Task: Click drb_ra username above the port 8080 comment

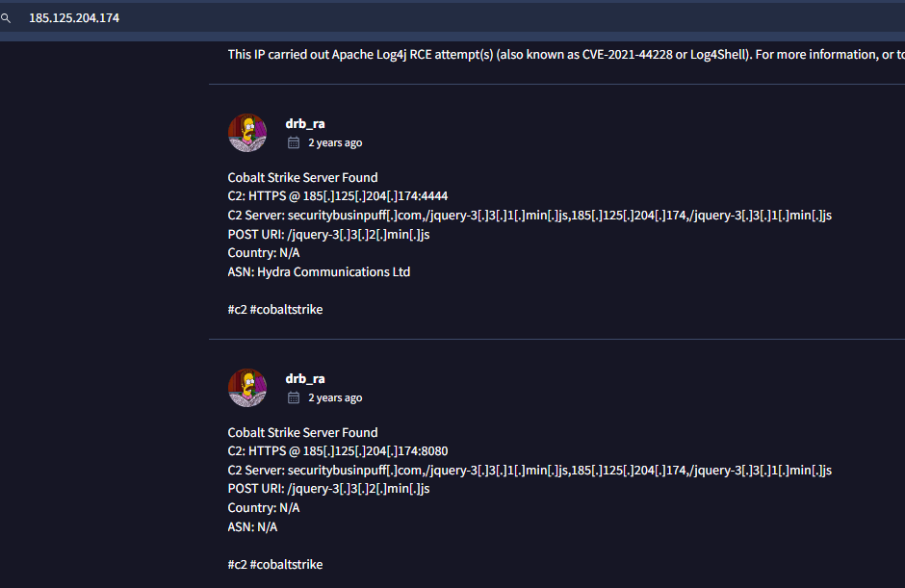Action: [305, 378]
